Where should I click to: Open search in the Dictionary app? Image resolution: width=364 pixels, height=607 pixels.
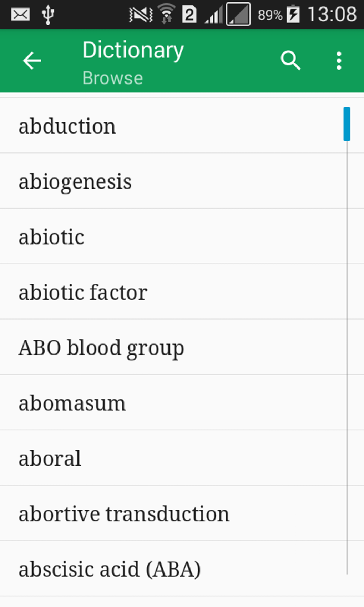tap(290, 61)
